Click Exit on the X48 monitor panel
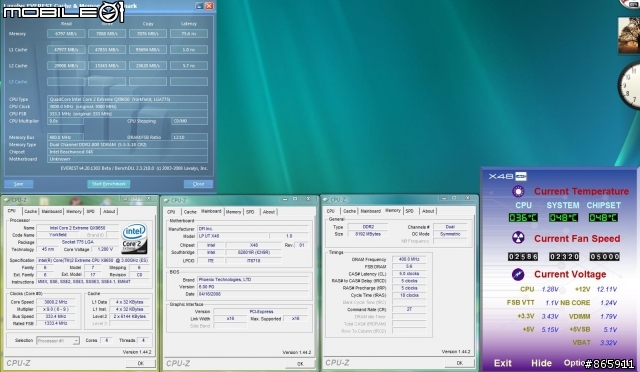640x372 pixels. 503,363
